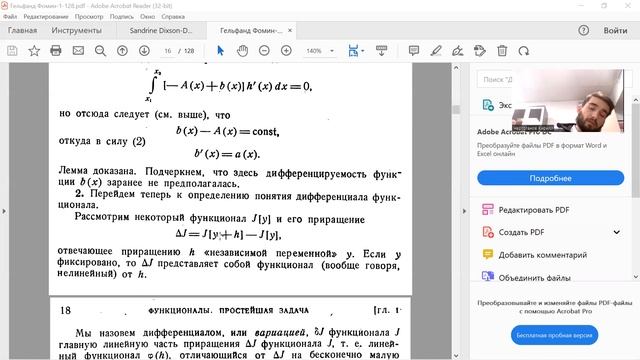640x360 pixels.
Task: Switch to the Инструменты tab
Action: 76,30
